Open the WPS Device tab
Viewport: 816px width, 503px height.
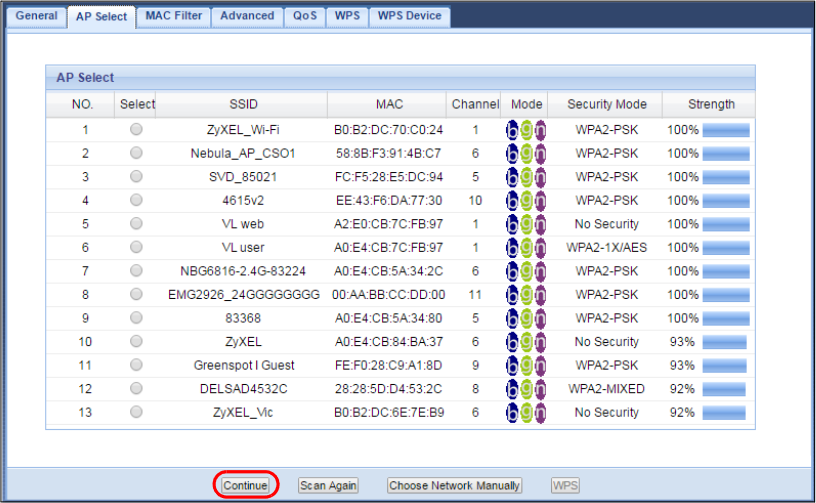point(410,16)
